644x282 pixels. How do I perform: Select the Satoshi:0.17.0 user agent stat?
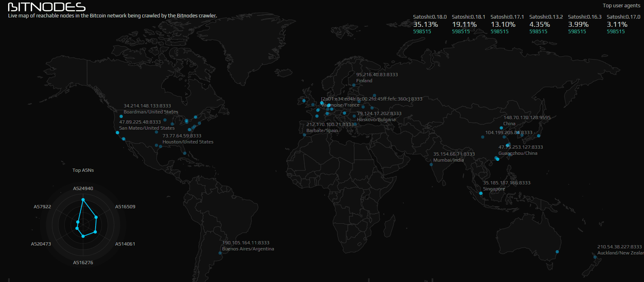[x=623, y=24]
